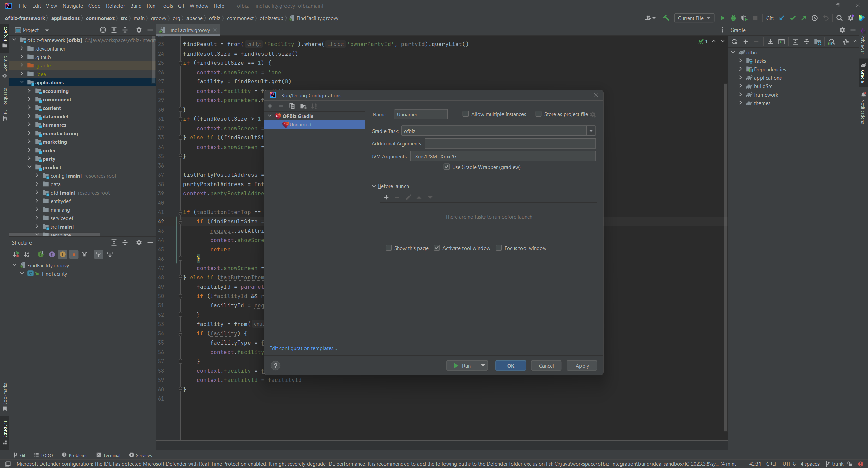Open Git history clock icon

point(815,18)
